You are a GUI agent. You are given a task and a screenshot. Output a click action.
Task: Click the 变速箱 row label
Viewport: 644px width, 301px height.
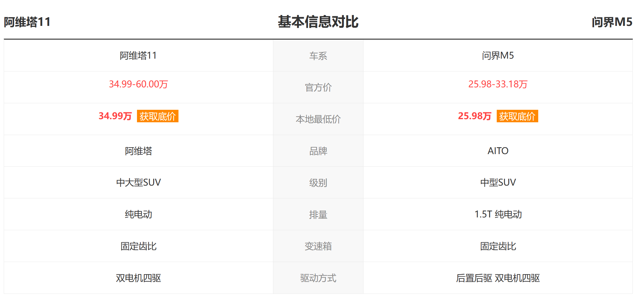318,246
